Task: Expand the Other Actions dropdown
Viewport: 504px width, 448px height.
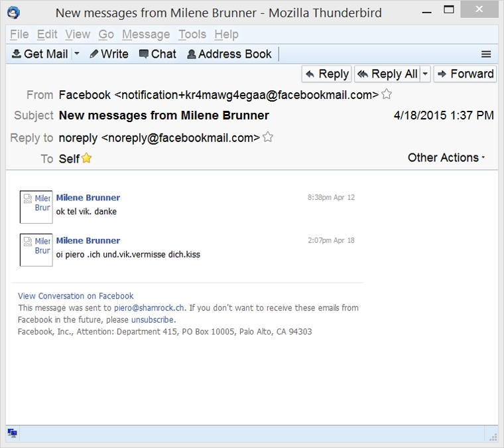Action: (x=446, y=158)
